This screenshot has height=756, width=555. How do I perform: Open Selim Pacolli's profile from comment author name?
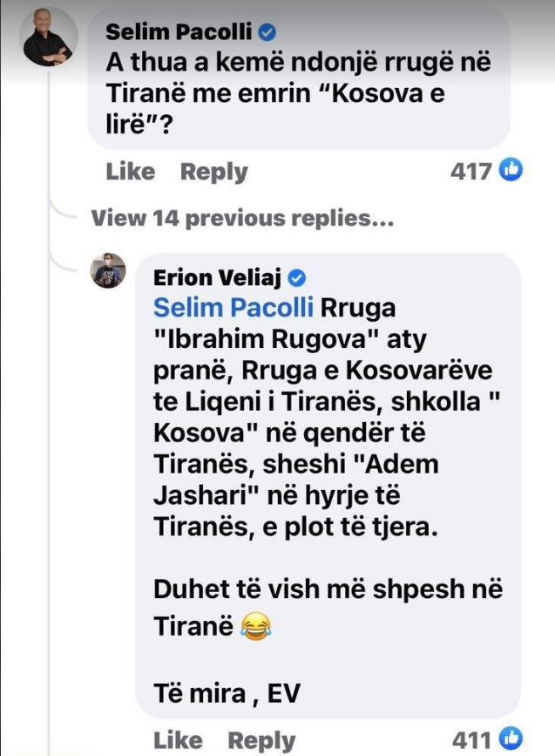(178, 32)
